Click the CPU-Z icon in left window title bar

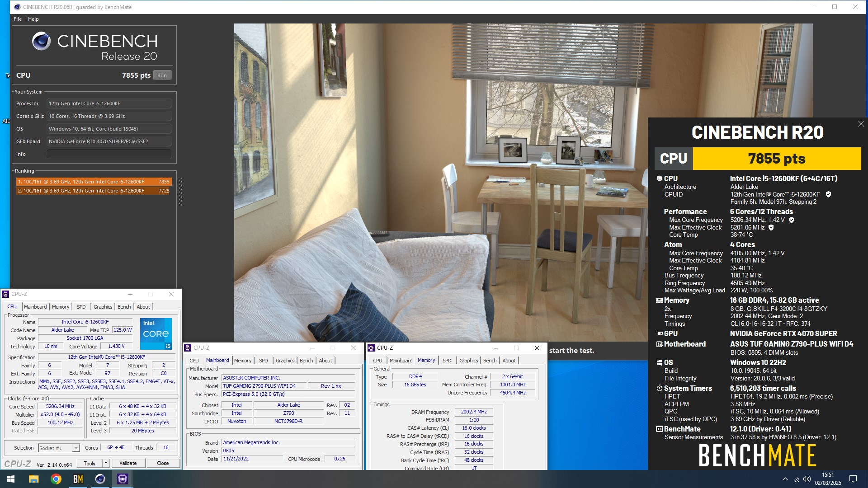pos(6,294)
